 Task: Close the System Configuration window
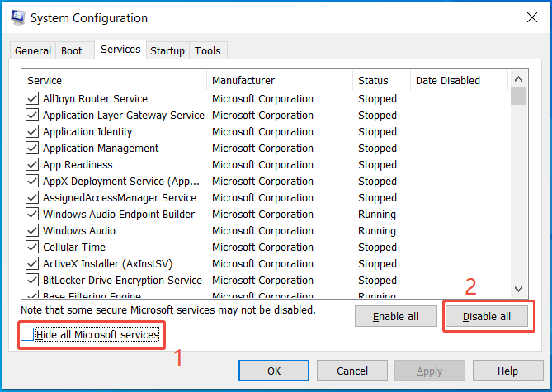tap(528, 17)
